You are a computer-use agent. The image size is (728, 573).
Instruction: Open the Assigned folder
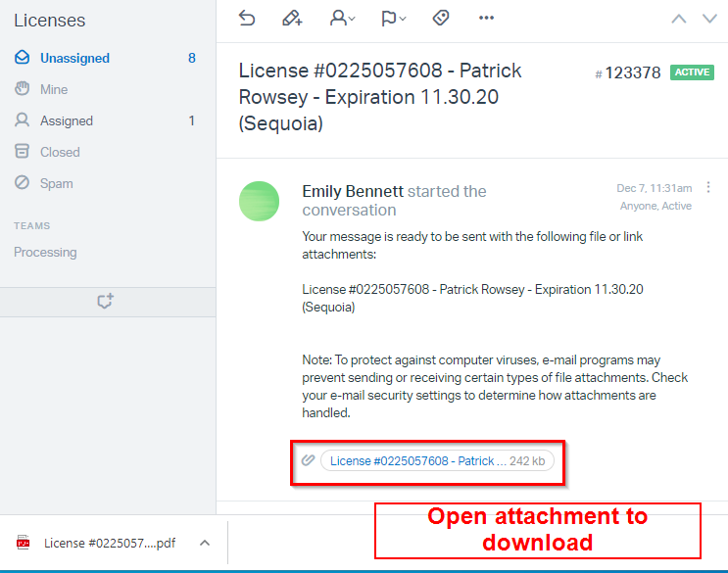tap(108, 120)
